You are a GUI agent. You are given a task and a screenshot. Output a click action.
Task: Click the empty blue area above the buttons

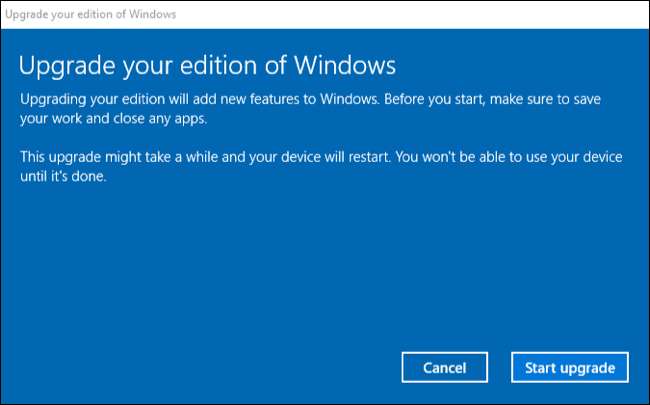325,270
